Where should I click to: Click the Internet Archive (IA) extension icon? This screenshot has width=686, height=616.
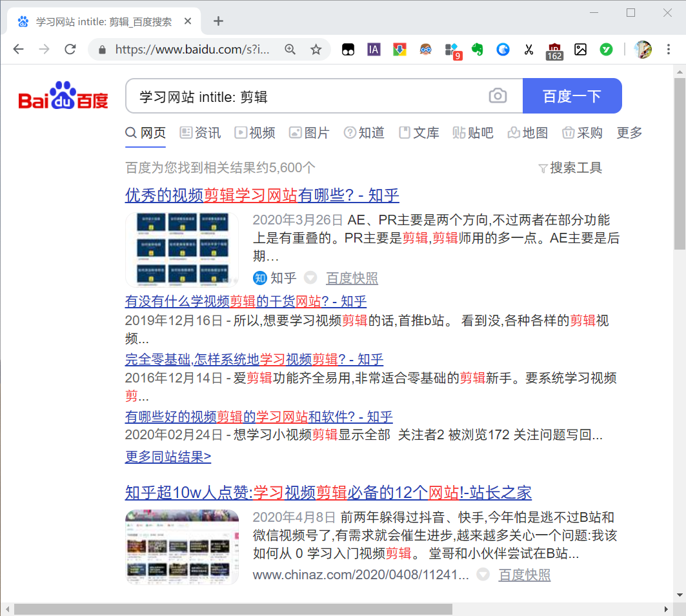(374, 49)
